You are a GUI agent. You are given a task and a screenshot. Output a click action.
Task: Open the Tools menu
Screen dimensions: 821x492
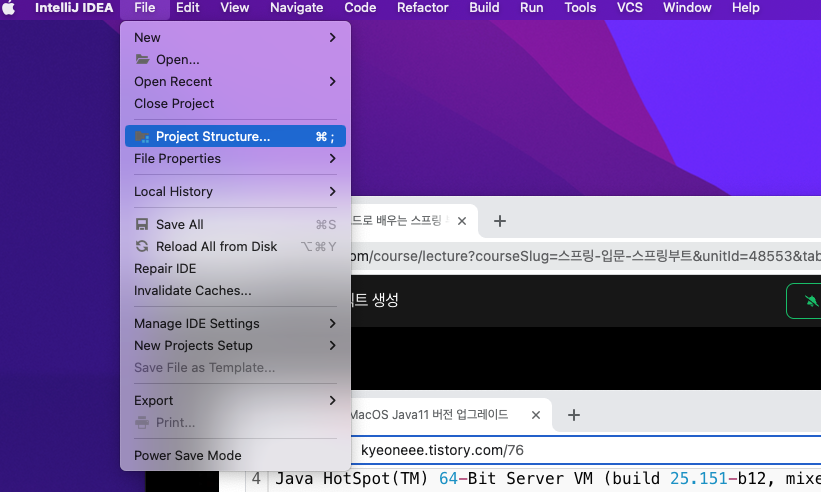coord(580,8)
